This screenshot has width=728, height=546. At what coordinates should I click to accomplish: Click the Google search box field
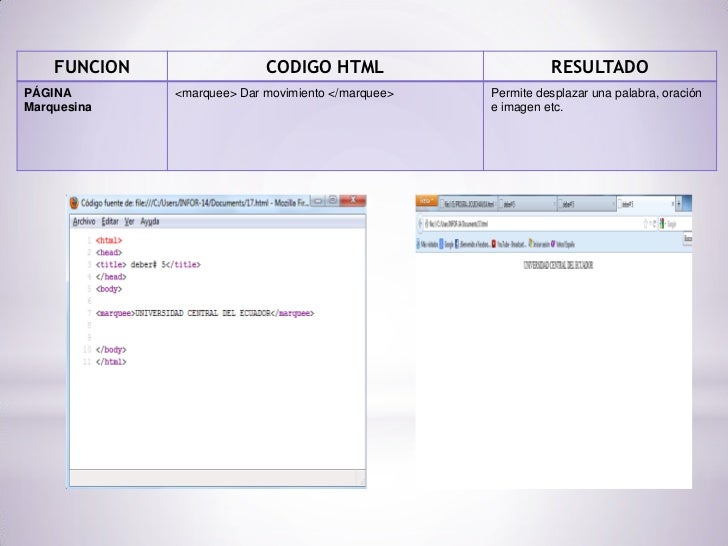tap(678, 224)
